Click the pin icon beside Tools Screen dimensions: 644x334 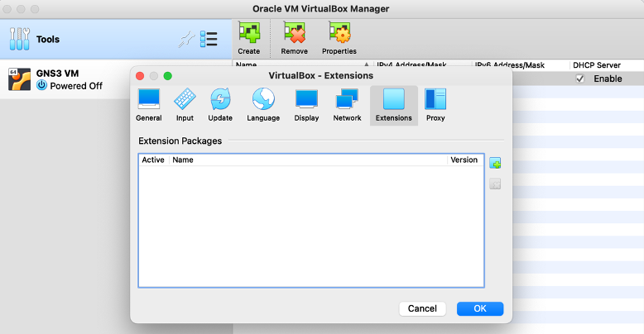click(x=187, y=39)
